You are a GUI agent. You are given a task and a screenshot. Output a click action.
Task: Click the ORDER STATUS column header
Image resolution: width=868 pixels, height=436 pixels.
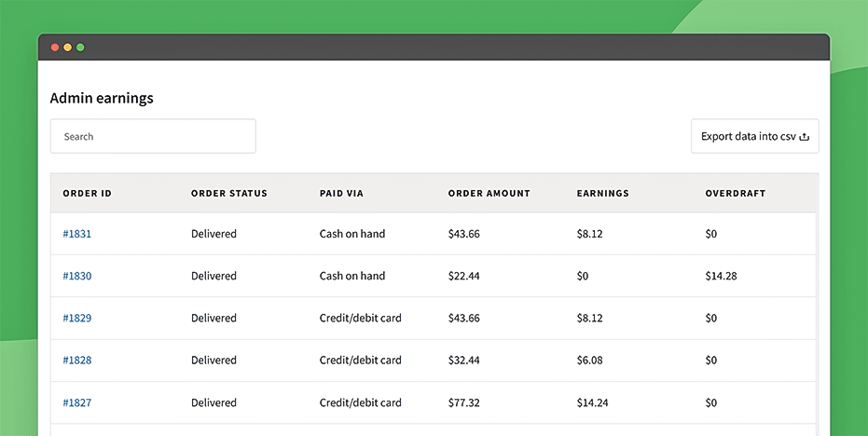click(229, 194)
